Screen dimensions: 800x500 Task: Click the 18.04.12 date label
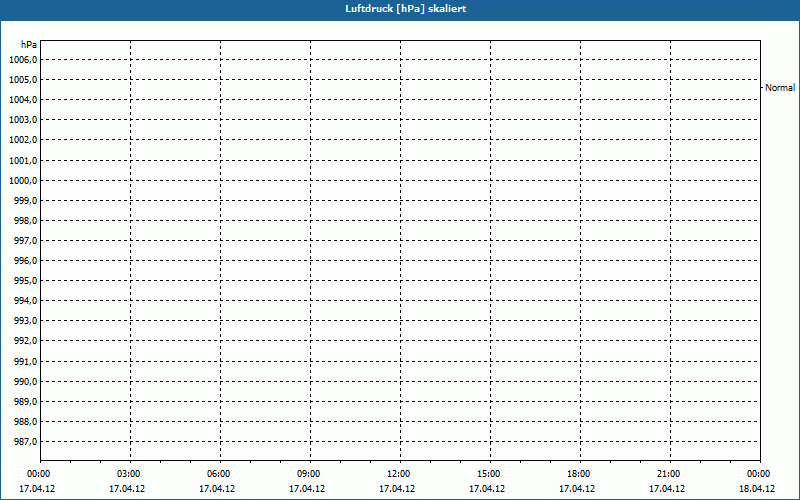(x=757, y=489)
